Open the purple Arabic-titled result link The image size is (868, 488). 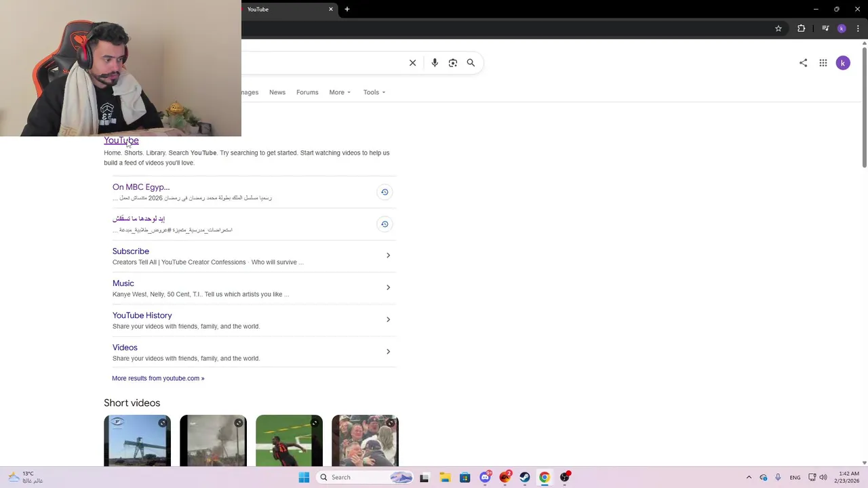pyautogui.click(x=139, y=219)
